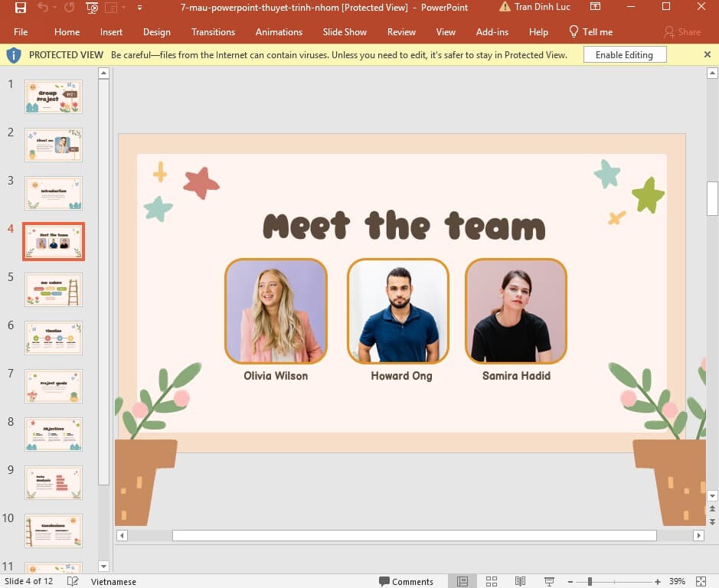719x588 pixels.
Task: Dismiss the Protected View warning bar
Action: 707,54
